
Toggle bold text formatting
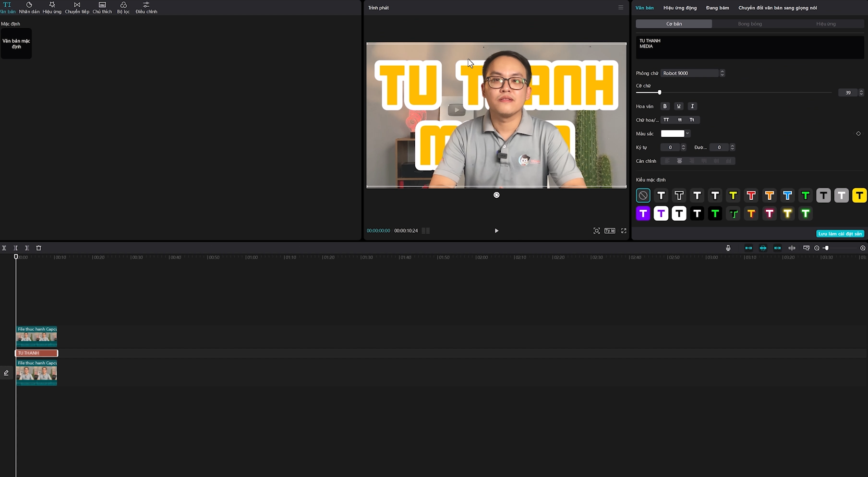click(x=665, y=106)
